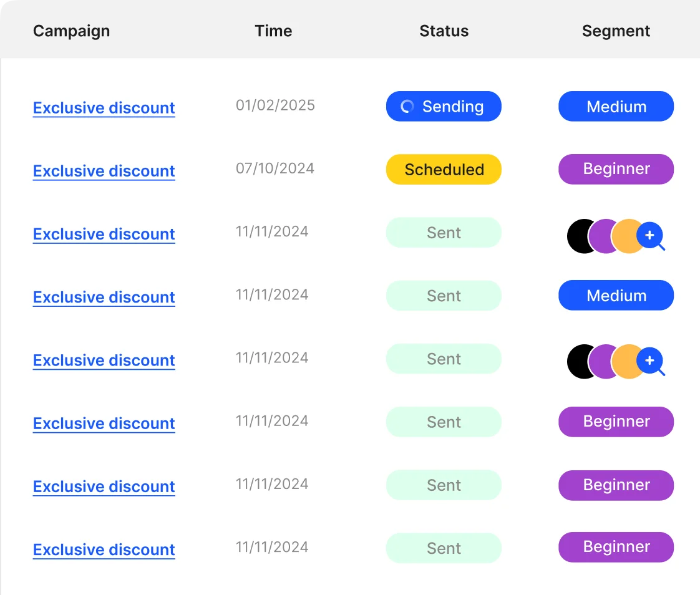Viewport: 700px width, 595px height.
Task: Open the Exclusive discount link dated 01/02/2025
Action: click(104, 108)
